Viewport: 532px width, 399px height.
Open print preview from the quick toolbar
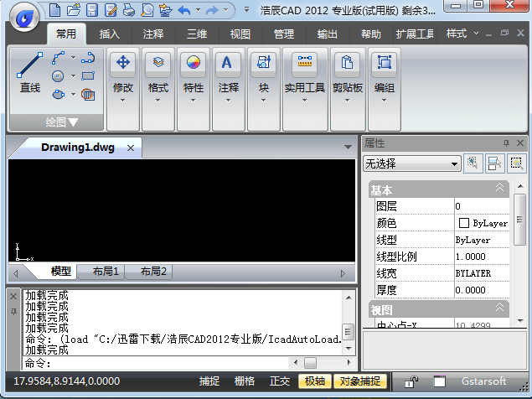tap(147, 10)
